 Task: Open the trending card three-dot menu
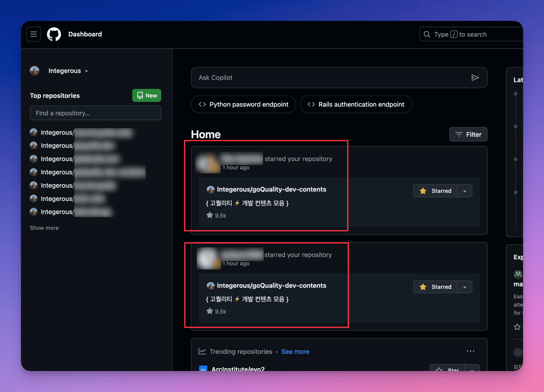[471, 351]
